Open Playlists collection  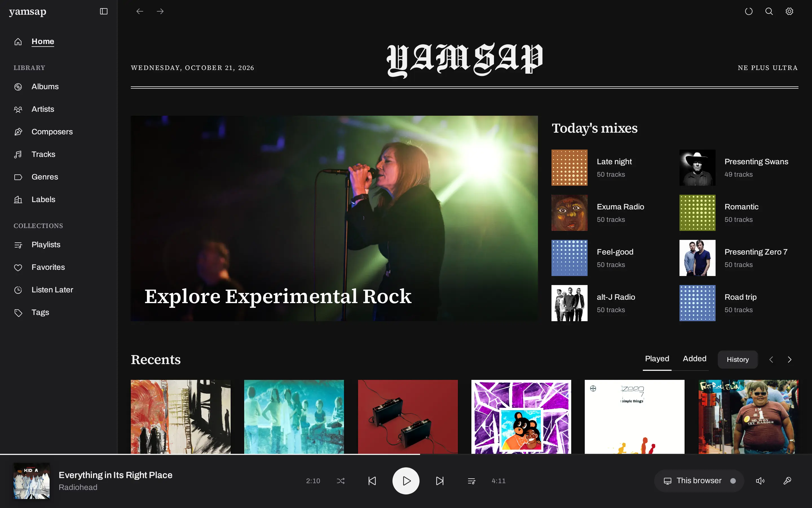[x=46, y=245]
